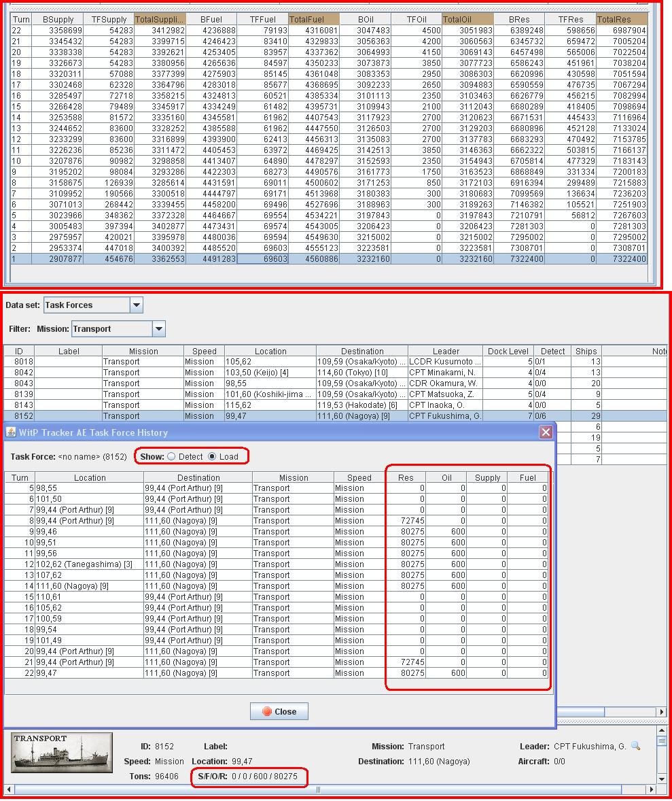Click the BSupply column header
The image size is (672, 801).
[x=58, y=20]
